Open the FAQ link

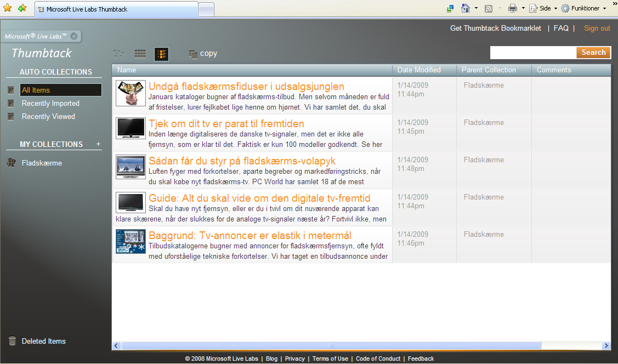561,29
